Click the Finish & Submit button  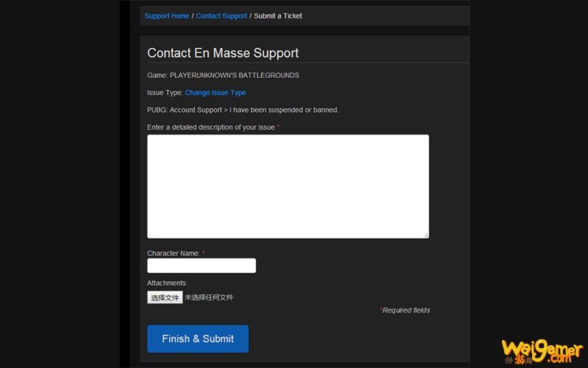198,339
